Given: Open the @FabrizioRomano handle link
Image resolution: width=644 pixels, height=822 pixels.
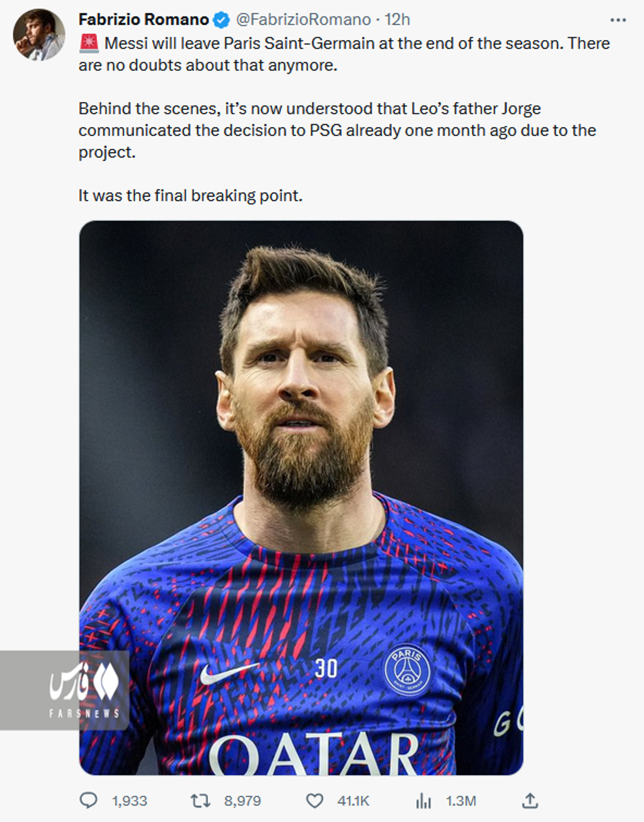Looking at the screenshot, I should [303, 20].
